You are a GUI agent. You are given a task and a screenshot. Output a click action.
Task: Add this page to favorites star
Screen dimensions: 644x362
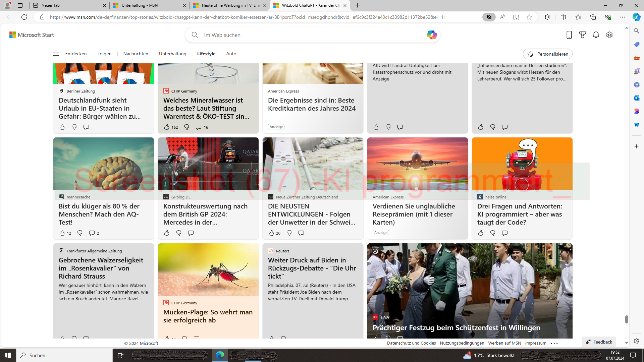tap(529, 17)
